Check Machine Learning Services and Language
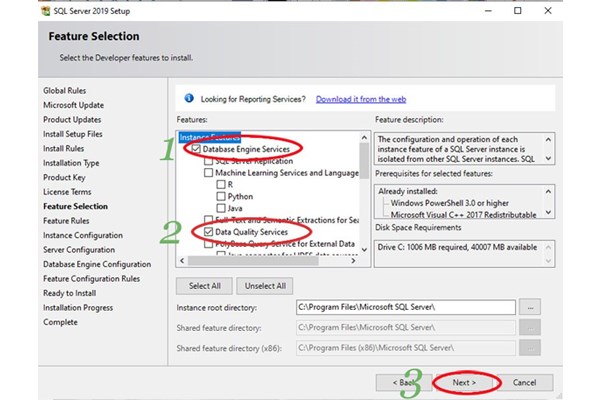The height and width of the screenshot is (400, 600). pyautogui.click(x=208, y=173)
